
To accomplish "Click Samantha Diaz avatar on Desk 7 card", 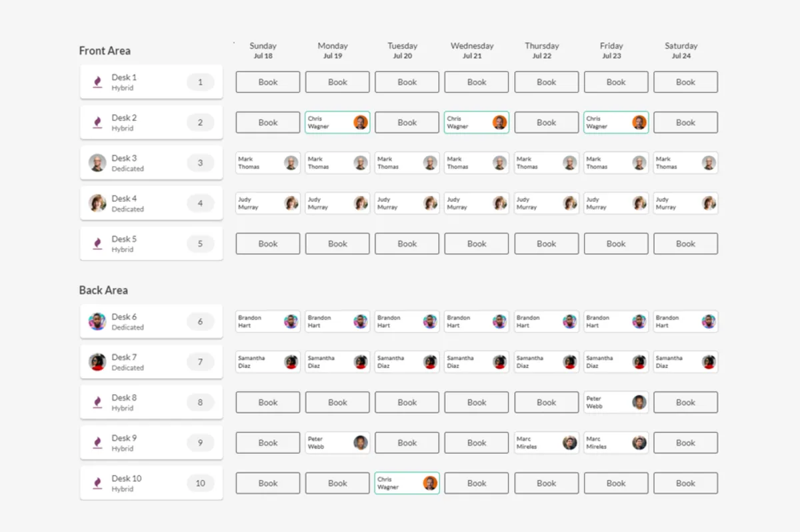I will point(97,362).
